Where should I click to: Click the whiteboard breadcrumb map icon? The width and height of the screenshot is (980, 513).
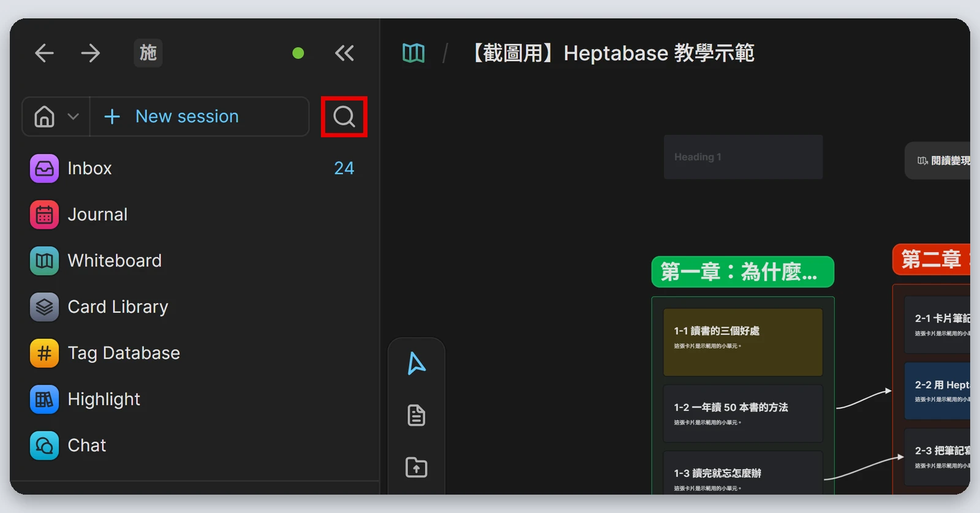(x=413, y=53)
